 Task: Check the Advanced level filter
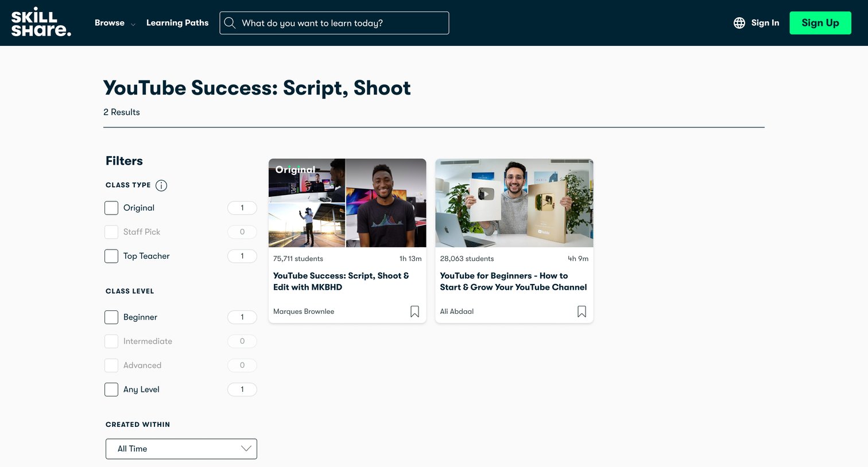111,365
